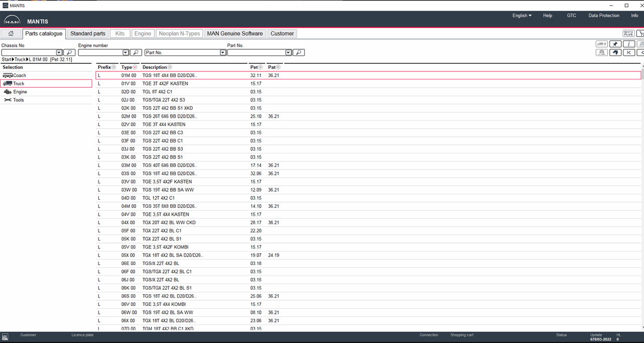The width and height of the screenshot is (644, 343).
Task: Select row 03W 00 TGS 19T 4X2 BB SA WW
Action: pos(368,190)
